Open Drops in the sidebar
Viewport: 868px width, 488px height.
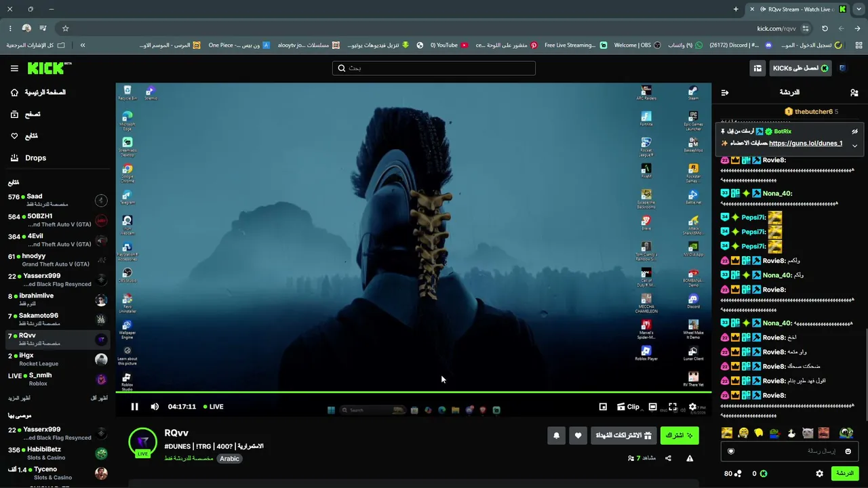29,158
